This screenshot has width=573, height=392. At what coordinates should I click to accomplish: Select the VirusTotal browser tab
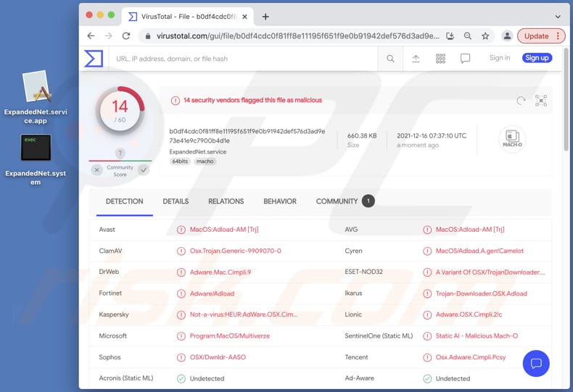(188, 17)
